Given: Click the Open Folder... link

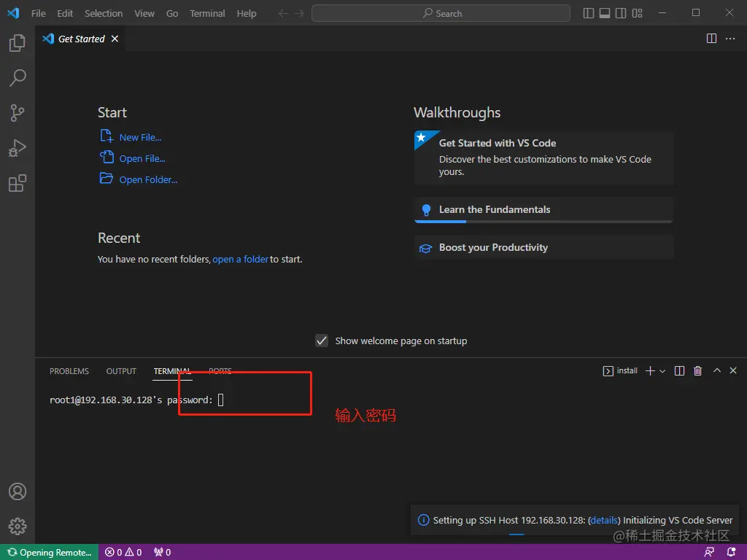Looking at the screenshot, I should pos(148,179).
